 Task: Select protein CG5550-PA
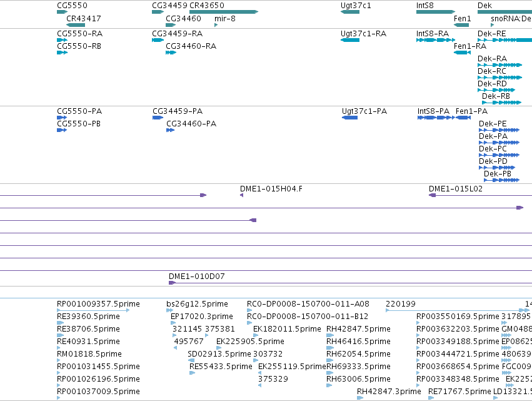[79, 111]
